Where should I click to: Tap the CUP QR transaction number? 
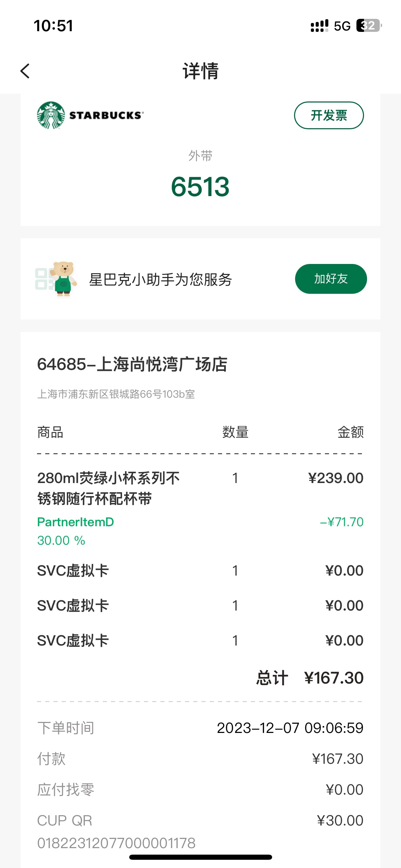116,843
